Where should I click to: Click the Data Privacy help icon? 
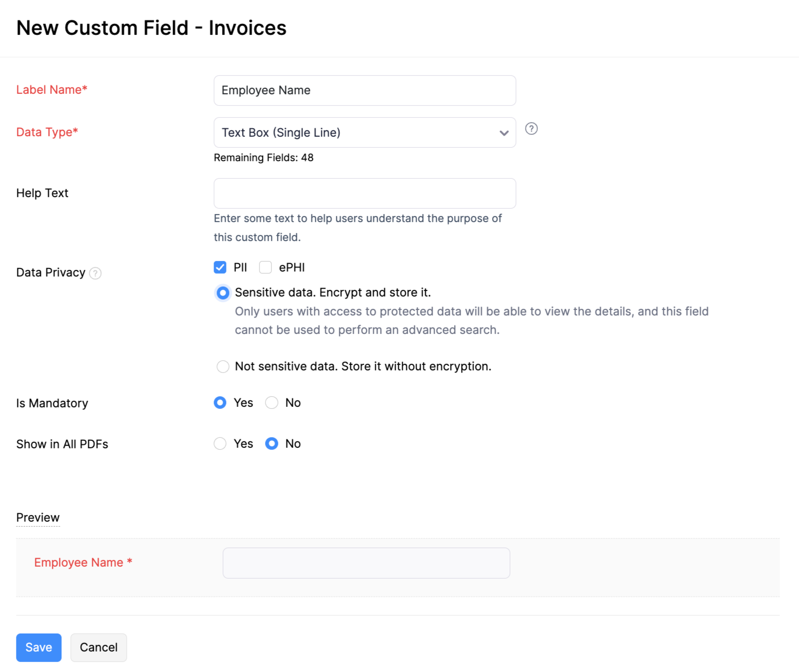[95, 273]
